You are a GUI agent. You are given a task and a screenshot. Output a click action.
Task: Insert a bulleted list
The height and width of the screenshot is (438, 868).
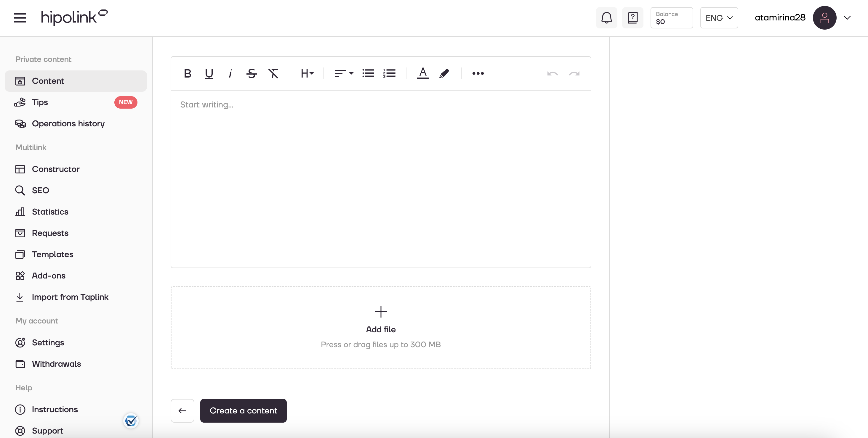[368, 73]
